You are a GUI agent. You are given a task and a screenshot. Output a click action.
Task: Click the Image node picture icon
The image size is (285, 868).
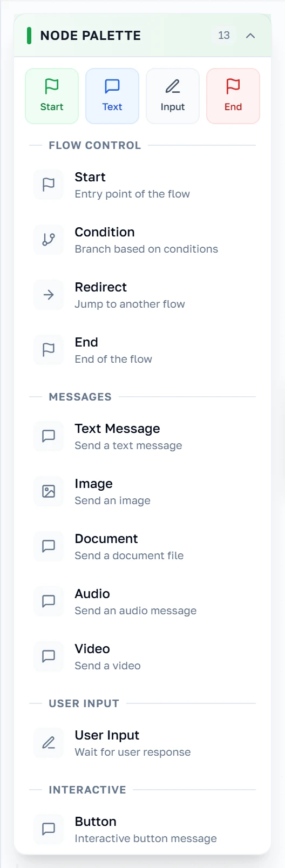click(49, 491)
